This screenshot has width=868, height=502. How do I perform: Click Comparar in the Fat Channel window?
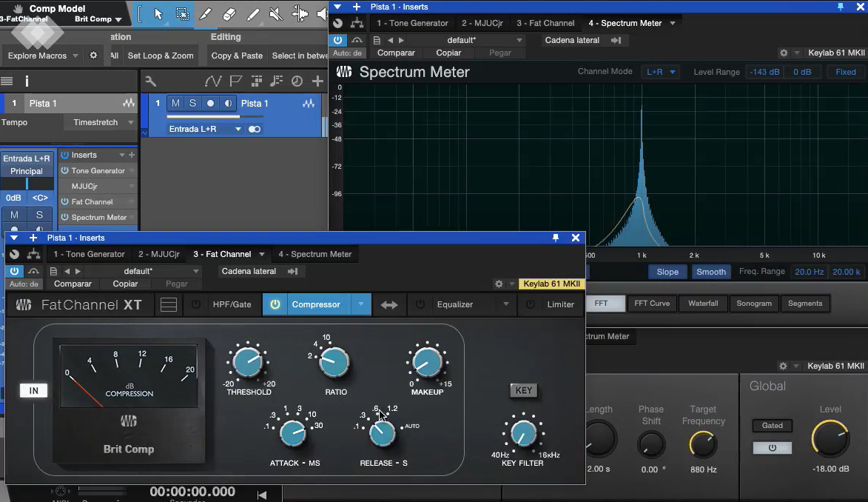pos(73,284)
